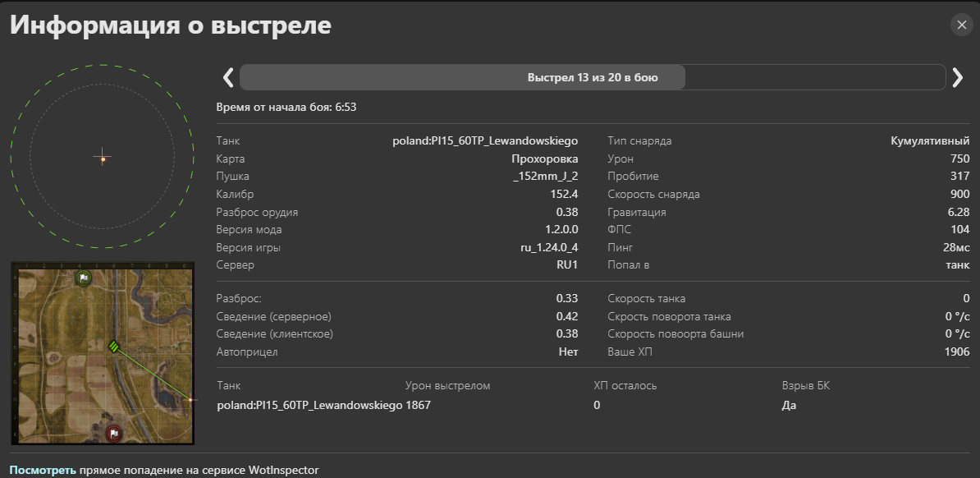Viewport: 980px width, 478px height.
Task: Click the "Урон выстрелом" column header
Action: pyautogui.click(x=447, y=386)
